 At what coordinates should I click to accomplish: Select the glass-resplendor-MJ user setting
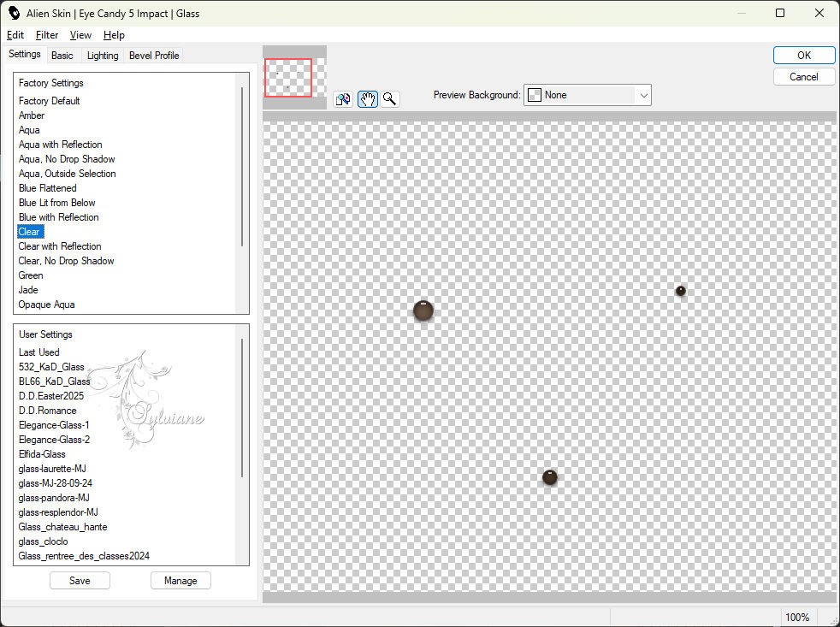(58, 512)
